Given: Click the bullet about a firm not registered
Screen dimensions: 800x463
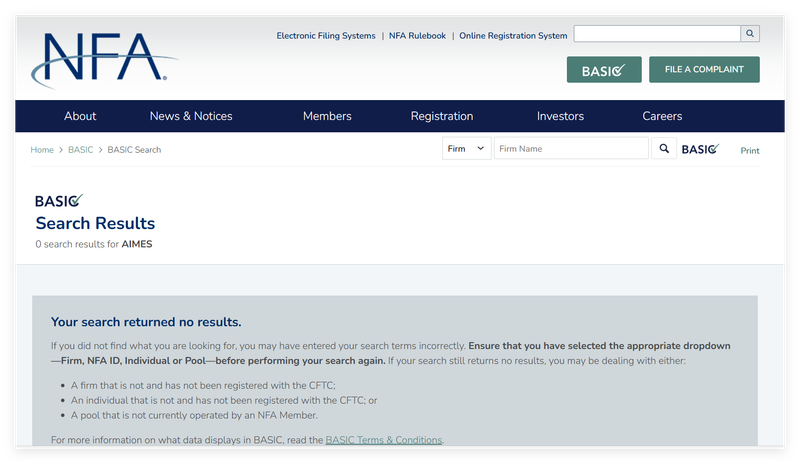Looking at the screenshot, I should (x=203, y=385).
